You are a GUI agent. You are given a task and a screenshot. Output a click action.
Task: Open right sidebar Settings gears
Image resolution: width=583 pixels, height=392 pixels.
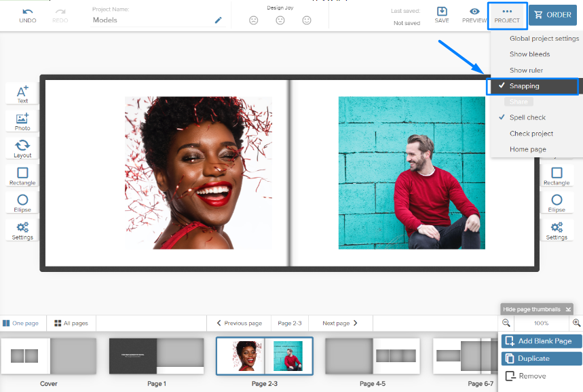[x=557, y=231]
